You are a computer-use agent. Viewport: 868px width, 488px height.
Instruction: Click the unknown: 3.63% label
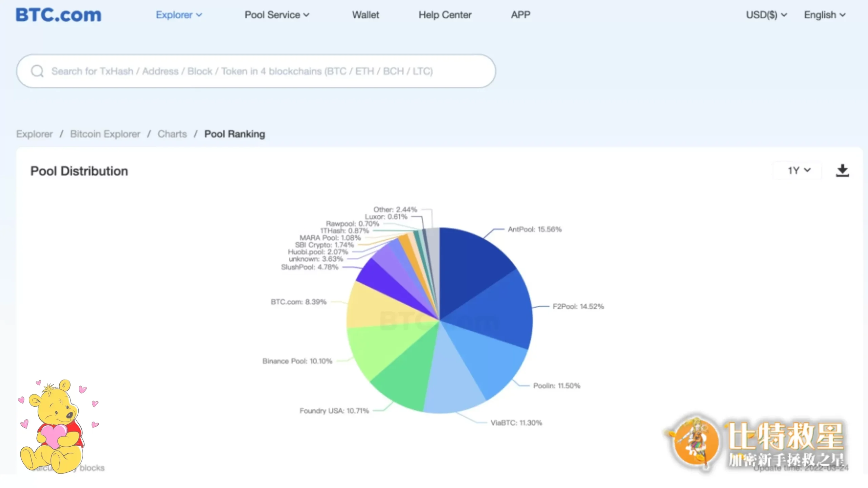316,259
